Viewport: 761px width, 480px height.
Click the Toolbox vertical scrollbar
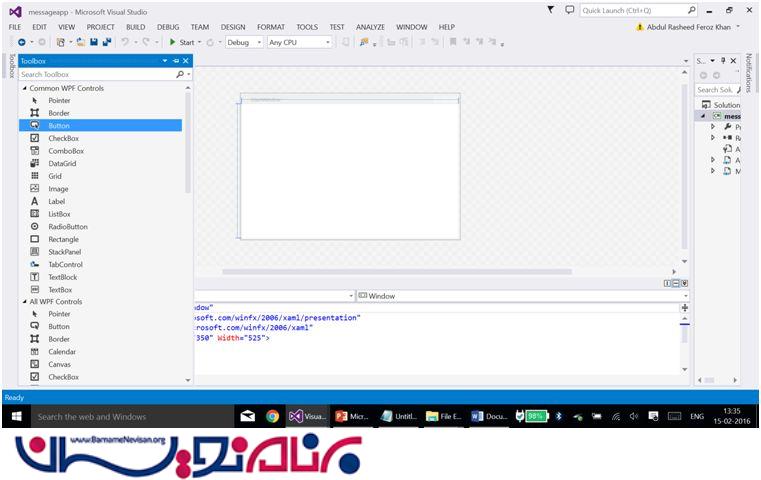tap(188, 140)
